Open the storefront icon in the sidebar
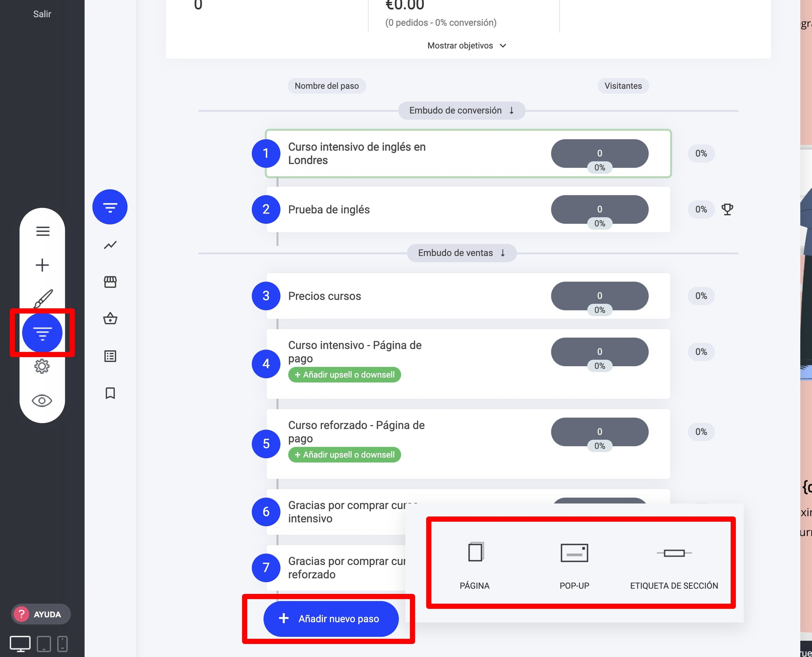This screenshot has width=812, height=657. pos(110,282)
